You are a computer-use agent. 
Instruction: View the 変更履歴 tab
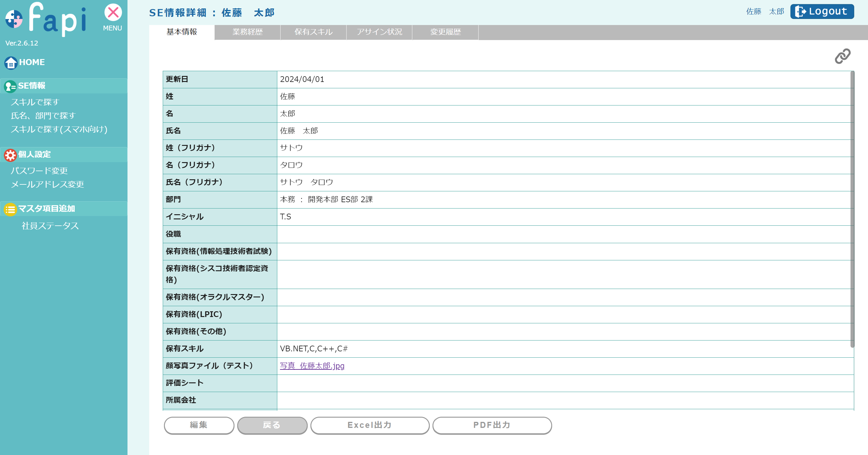[x=445, y=32]
